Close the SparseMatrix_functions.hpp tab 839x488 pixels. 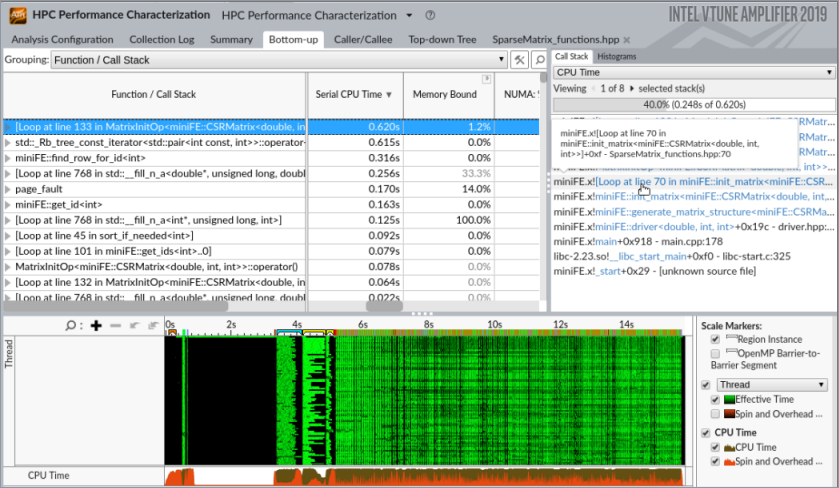click(626, 40)
